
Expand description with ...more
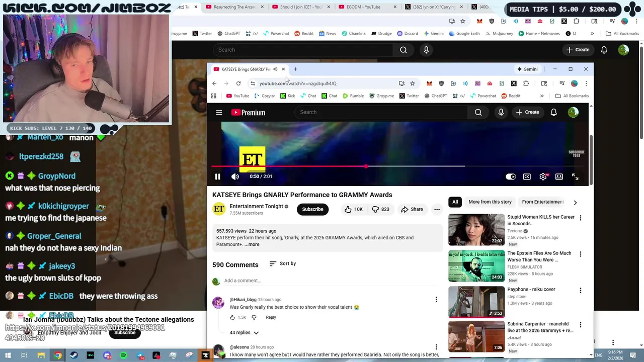[252, 244]
